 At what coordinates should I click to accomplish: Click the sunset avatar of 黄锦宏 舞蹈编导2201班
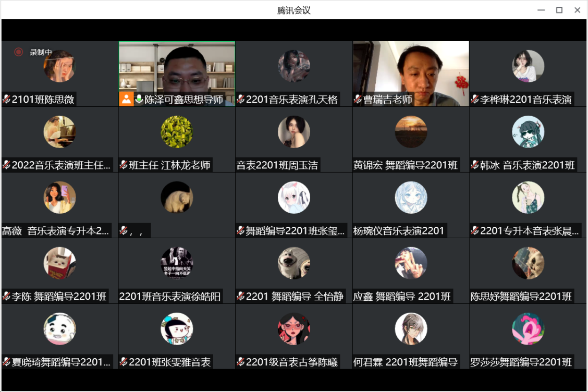[x=411, y=132]
